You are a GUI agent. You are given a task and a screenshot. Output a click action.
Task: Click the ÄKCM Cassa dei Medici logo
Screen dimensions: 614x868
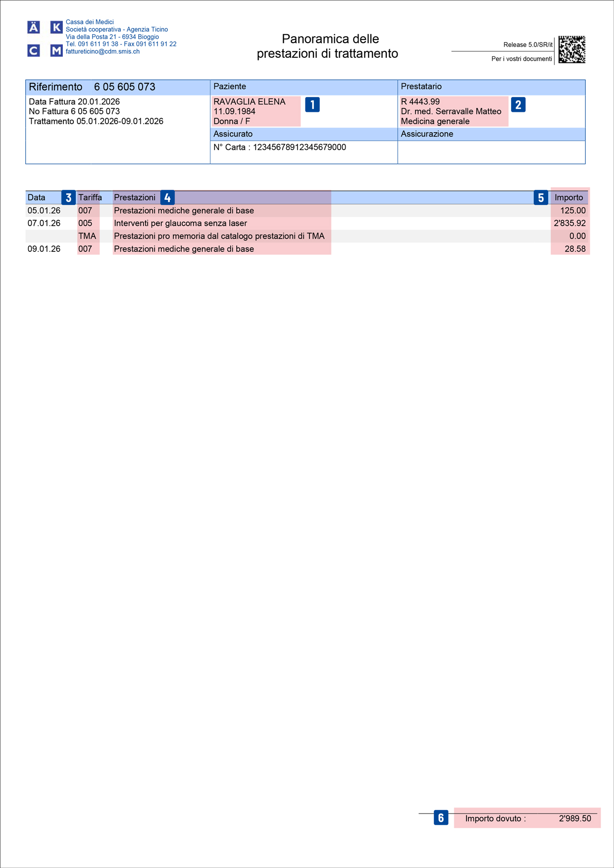[45, 39]
